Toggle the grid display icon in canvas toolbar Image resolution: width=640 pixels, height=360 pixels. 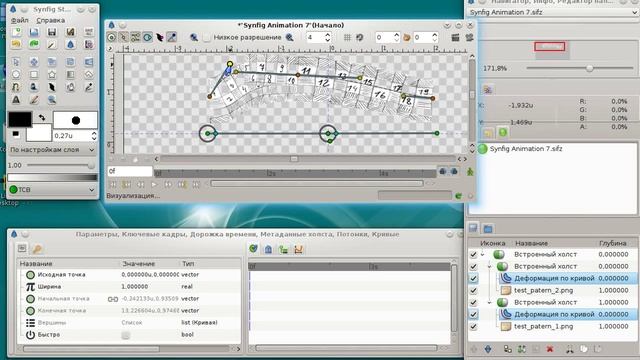(x=347, y=38)
